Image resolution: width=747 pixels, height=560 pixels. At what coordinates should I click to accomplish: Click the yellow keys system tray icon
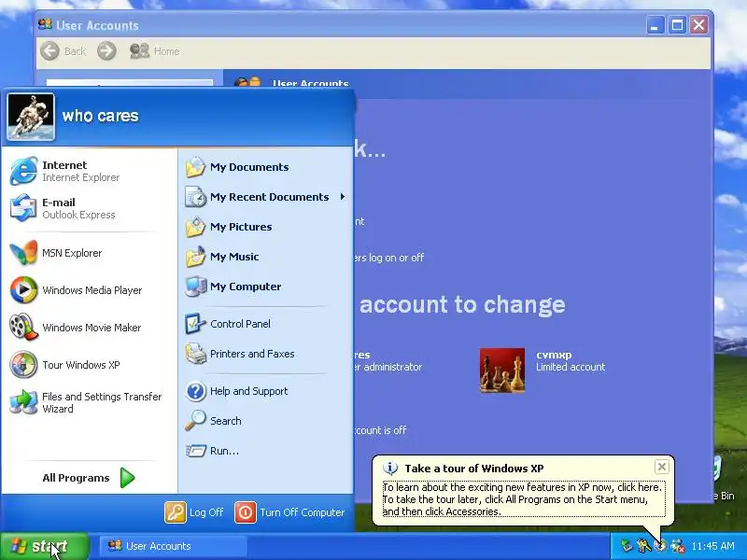tap(643, 546)
